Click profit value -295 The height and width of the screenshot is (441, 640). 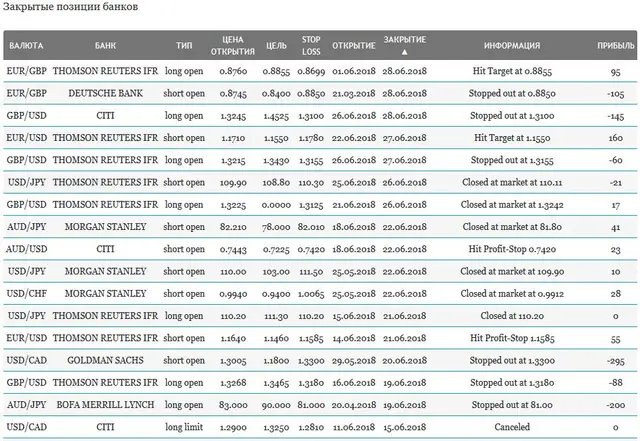pos(616,361)
